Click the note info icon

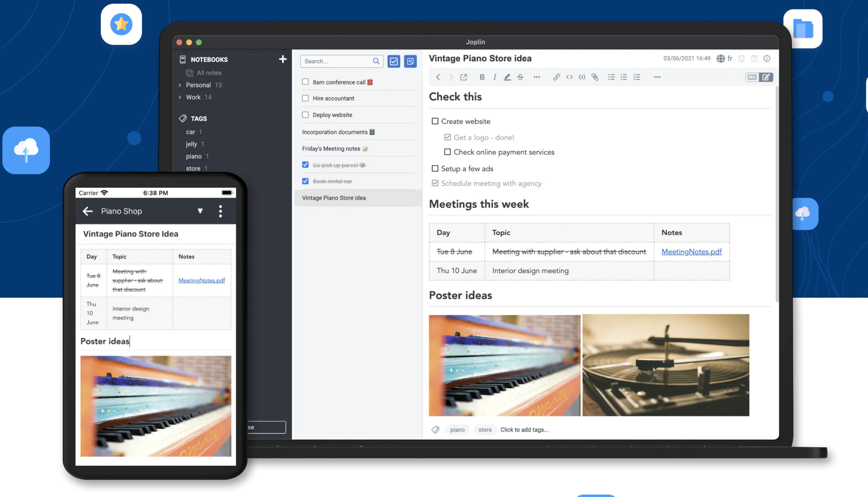(769, 58)
